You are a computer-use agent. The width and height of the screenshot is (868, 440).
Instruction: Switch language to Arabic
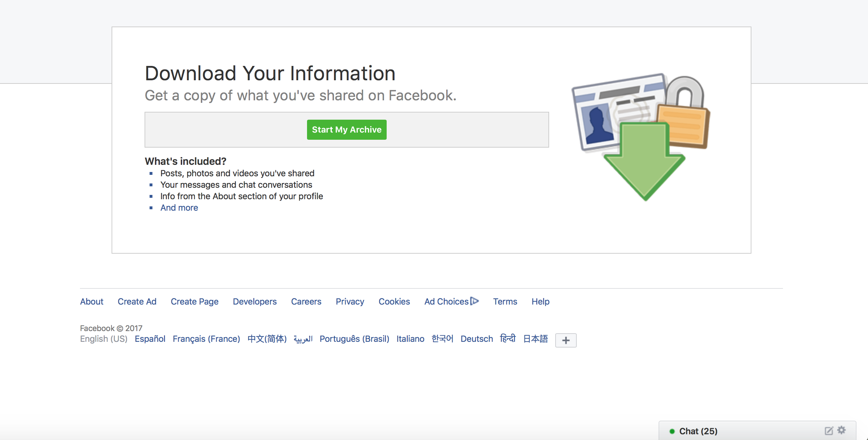tap(303, 339)
